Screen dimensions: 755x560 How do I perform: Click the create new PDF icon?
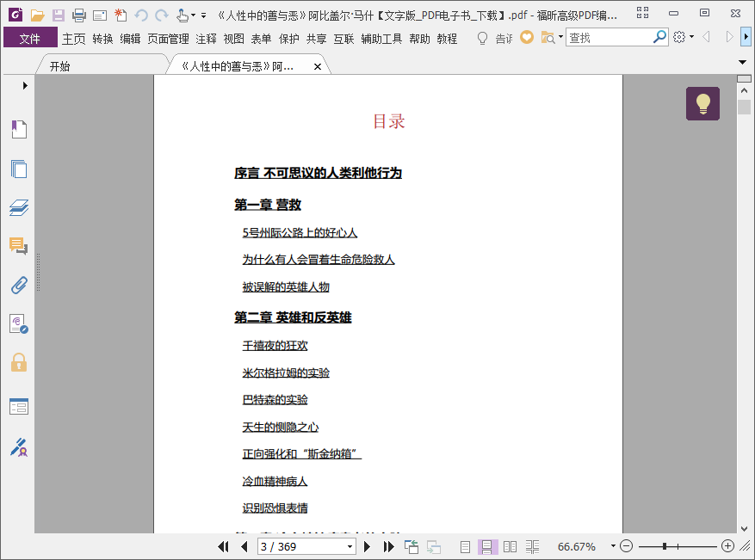tap(121, 15)
